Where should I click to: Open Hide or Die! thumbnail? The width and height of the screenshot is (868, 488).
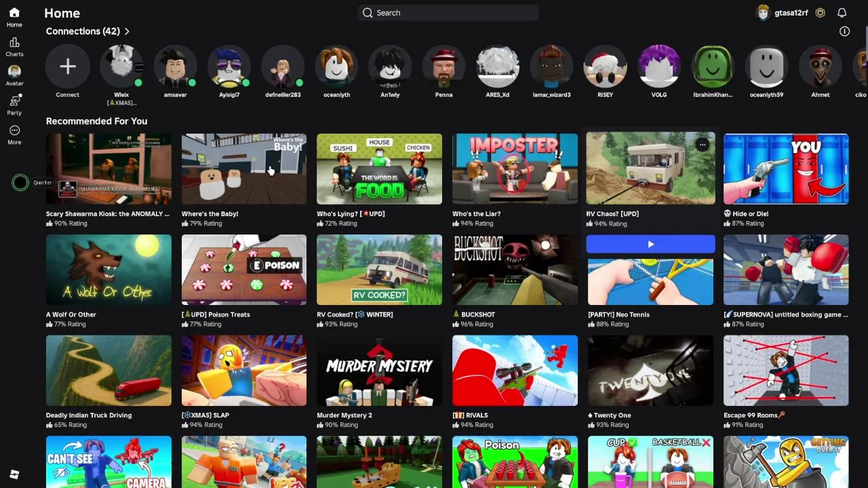coord(786,169)
